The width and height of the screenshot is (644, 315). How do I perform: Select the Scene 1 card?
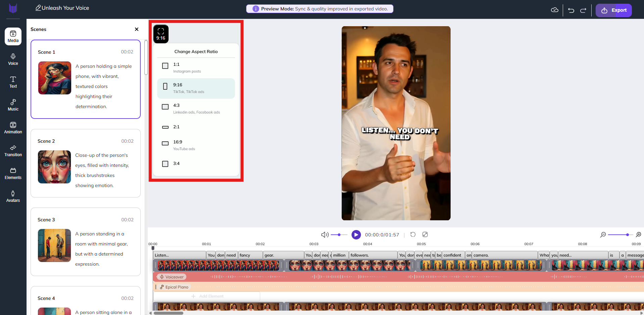86,79
